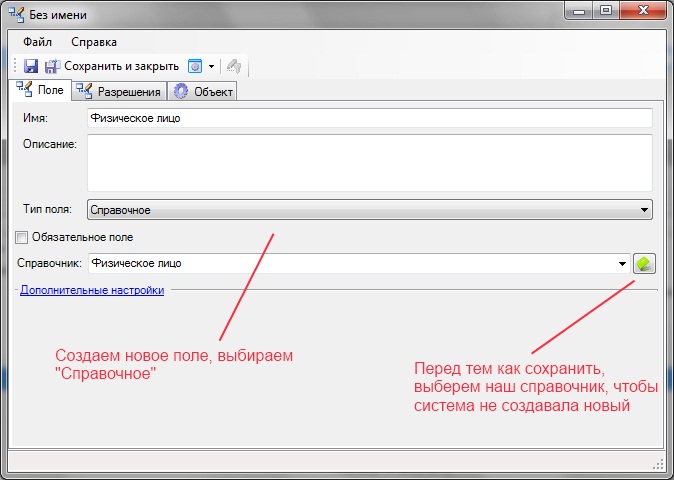Maximize the 'Без имени' window
This screenshot has height=480, width=674.
606,12
